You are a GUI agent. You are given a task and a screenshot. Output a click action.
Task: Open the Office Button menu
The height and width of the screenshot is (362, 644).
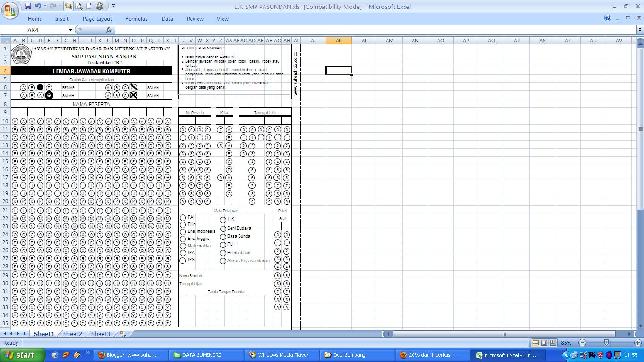[x=8, y=10]
